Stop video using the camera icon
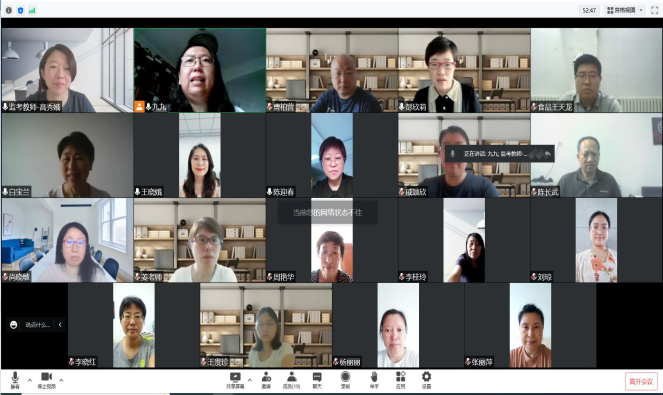The height and width of the screenshot is (395, 663). pos(47,380)
